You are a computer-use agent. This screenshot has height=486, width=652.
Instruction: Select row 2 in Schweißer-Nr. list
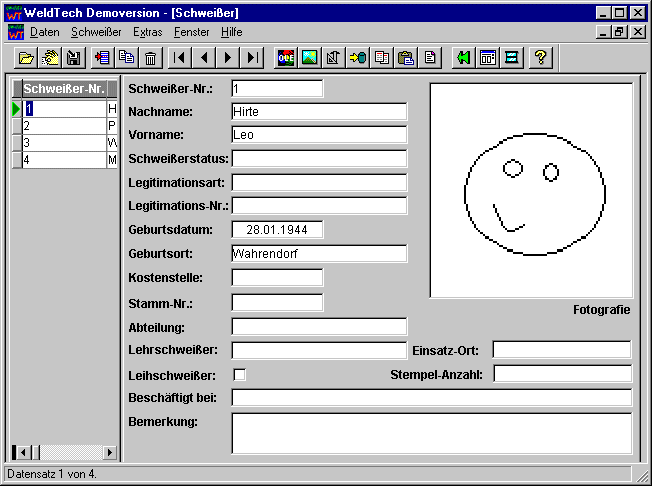tap(63, 126)
